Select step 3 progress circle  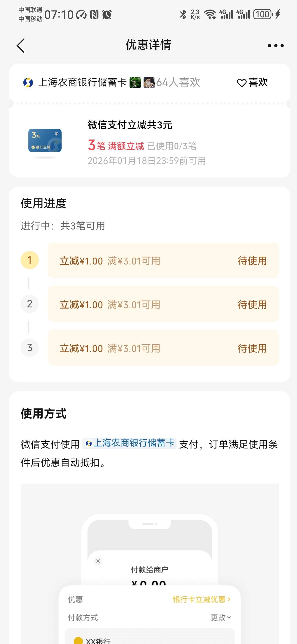[x=30, y=348]
